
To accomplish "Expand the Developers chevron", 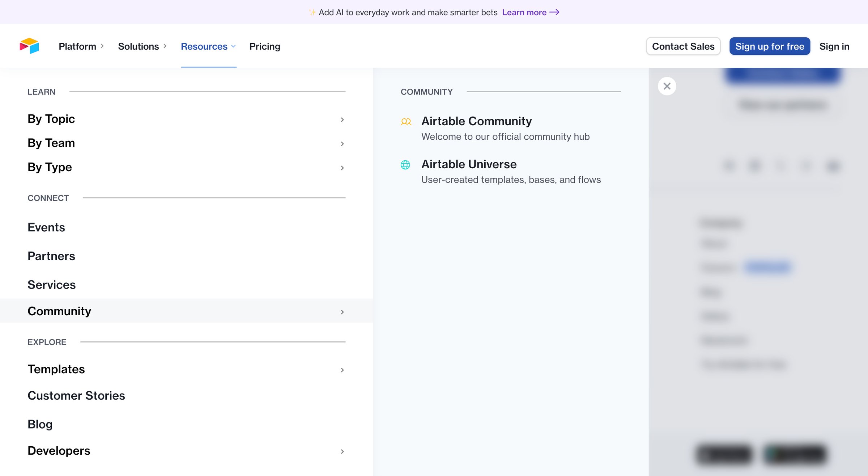I will 342,452.
